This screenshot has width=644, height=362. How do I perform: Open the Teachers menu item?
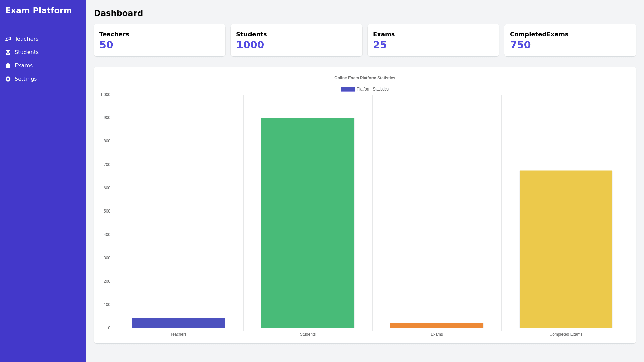(26, 39)
